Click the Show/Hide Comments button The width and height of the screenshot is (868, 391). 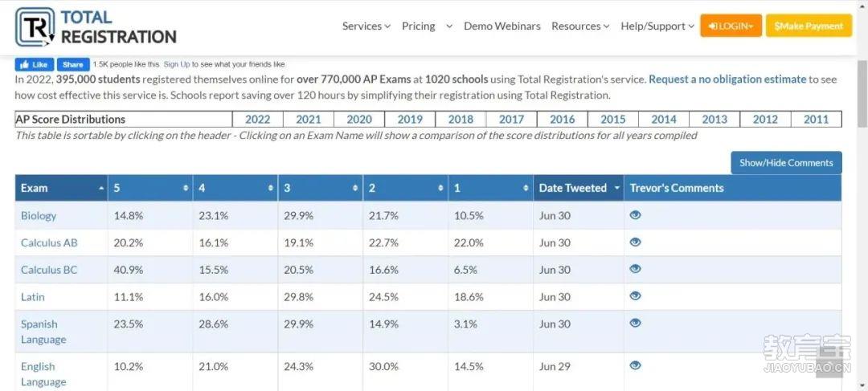(x=786, y=163)
